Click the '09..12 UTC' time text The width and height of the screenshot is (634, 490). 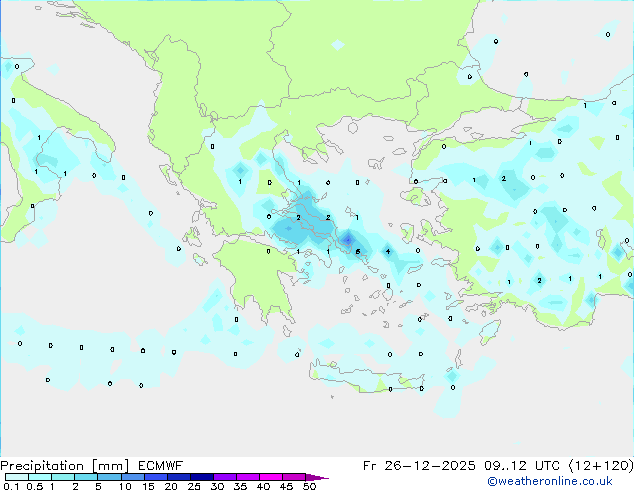point(522,466)
